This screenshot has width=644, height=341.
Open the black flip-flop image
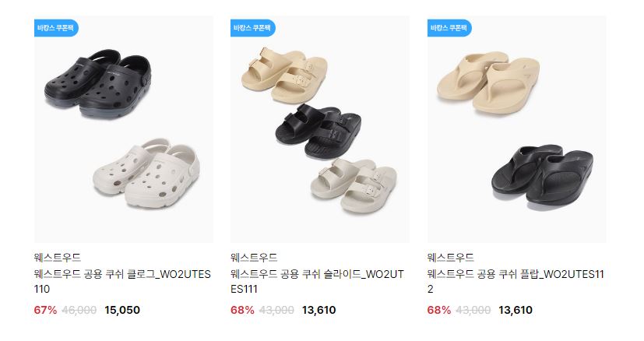[542, 174]
